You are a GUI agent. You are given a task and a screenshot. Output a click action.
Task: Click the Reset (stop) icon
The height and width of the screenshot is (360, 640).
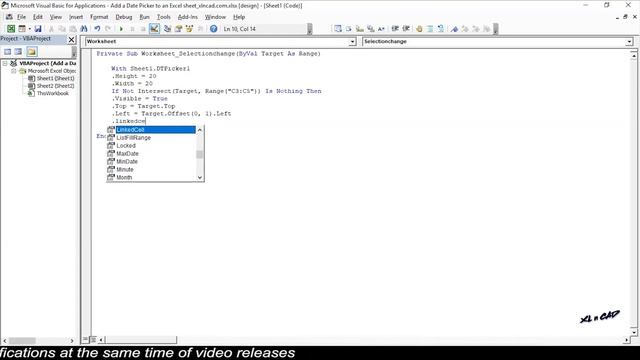[x=143, y=29]
